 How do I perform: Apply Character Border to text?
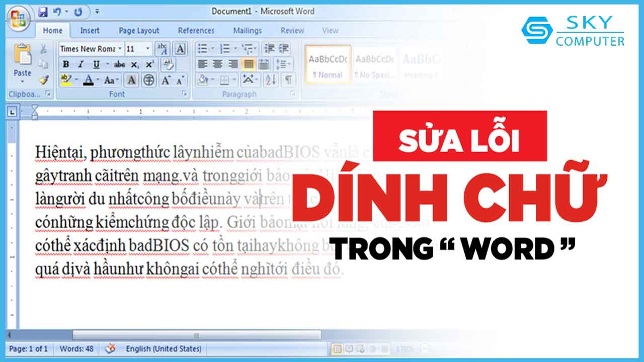click(x=180, y=49)
